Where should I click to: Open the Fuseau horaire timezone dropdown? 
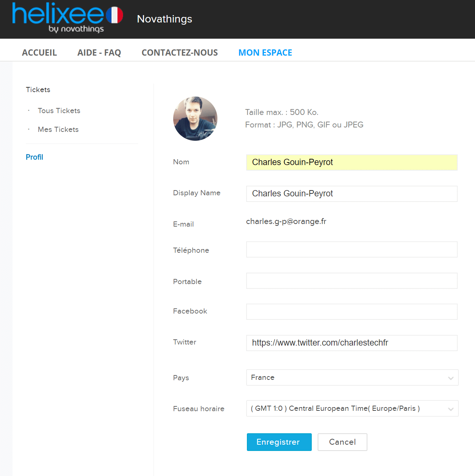(x=352, y=409)
